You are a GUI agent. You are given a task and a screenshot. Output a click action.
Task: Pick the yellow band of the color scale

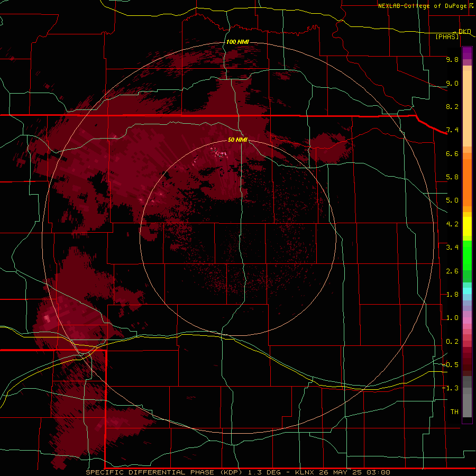pos(467,226)
